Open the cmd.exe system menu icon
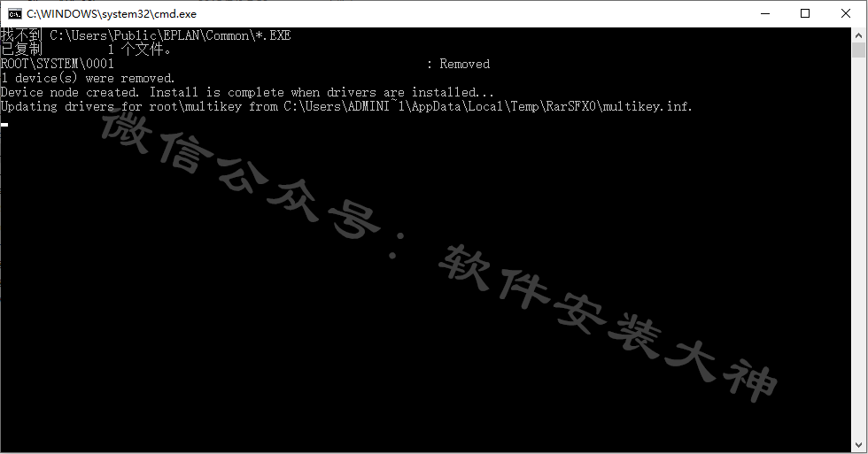The image size is (868, 454). click(x=14, y=14)
